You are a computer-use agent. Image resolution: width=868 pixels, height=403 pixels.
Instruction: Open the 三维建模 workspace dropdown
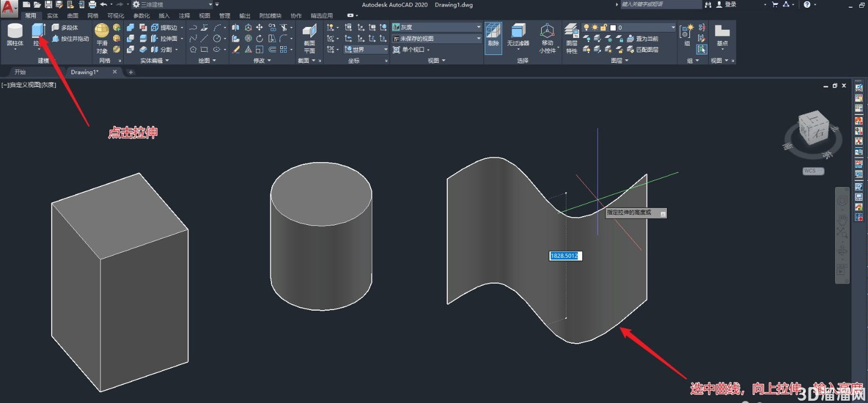tap(173, 4)
